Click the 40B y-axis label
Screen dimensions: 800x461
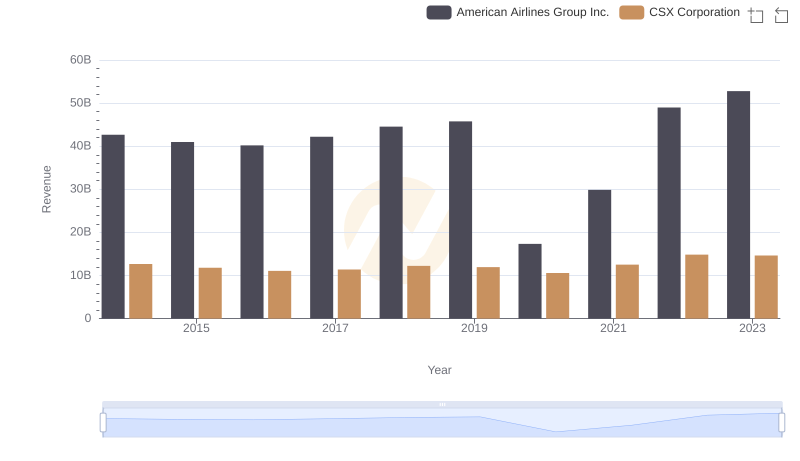pyautogui.click(x=81, y=146)
